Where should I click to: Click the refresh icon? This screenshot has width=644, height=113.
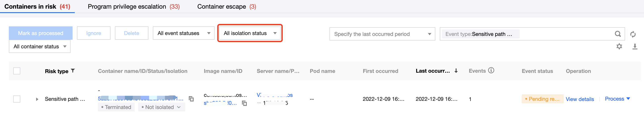coord(633,34)
